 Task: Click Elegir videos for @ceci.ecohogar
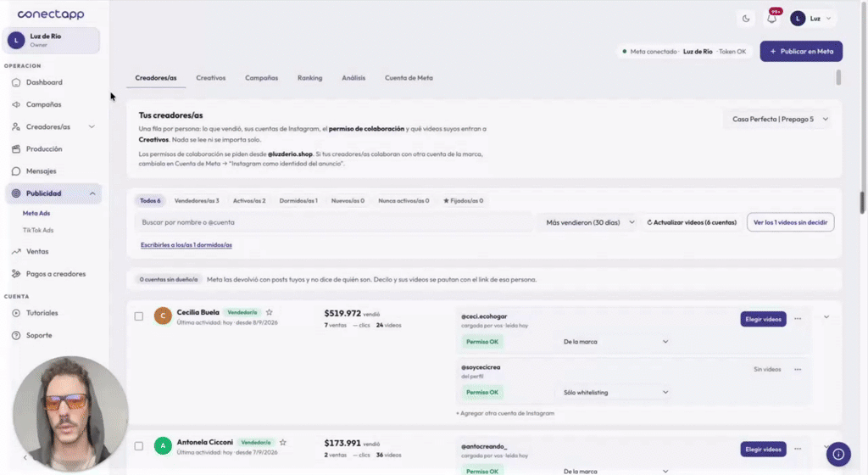point(764,319)
